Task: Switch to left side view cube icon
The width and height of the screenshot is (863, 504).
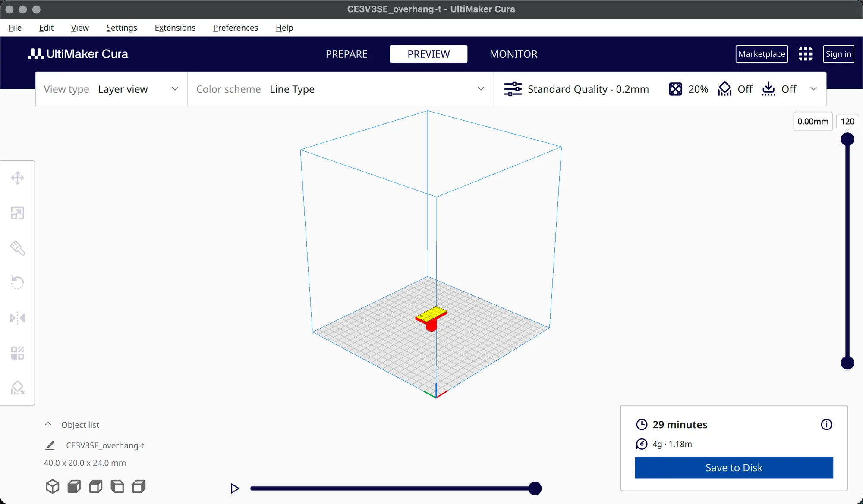Action: (x=117, y=486)
